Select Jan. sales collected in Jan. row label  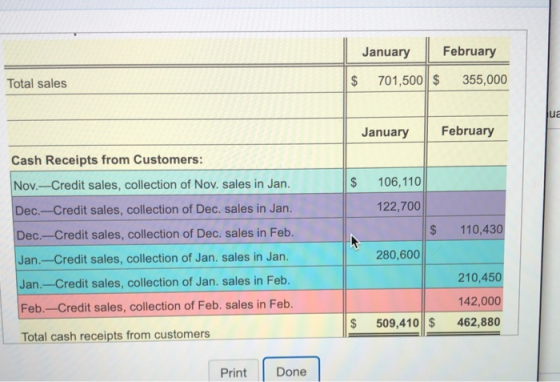click(153, 258)
